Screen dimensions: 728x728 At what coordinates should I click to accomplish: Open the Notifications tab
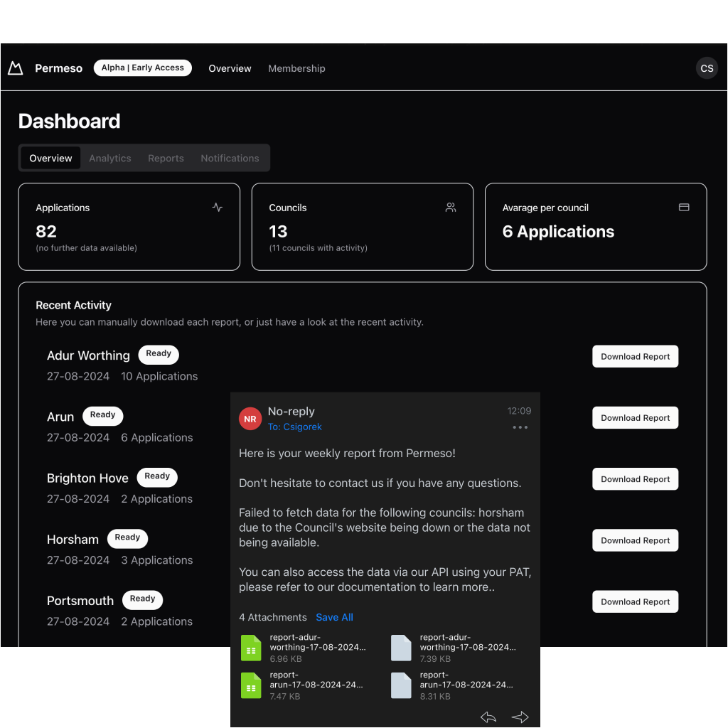(x=230, y=159)
